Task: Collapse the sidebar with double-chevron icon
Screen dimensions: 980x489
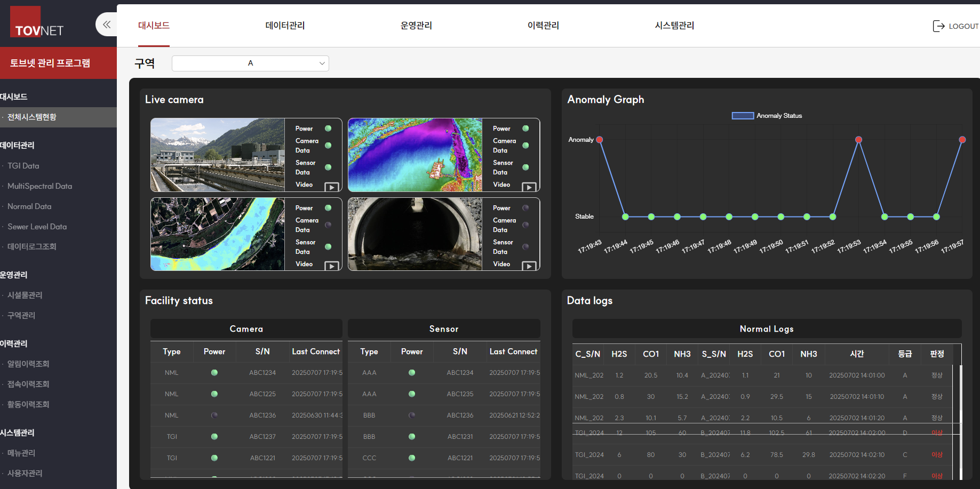Action: click(x=107, y=25)
